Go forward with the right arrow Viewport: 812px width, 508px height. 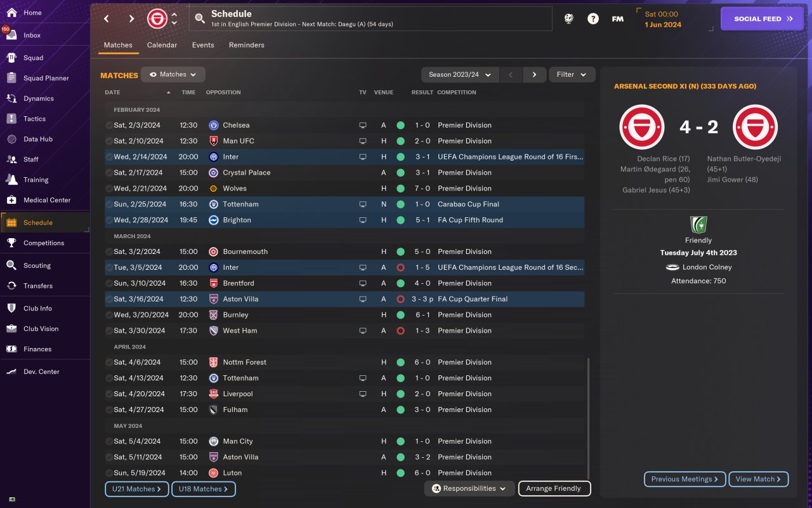(x=131, y=19)
